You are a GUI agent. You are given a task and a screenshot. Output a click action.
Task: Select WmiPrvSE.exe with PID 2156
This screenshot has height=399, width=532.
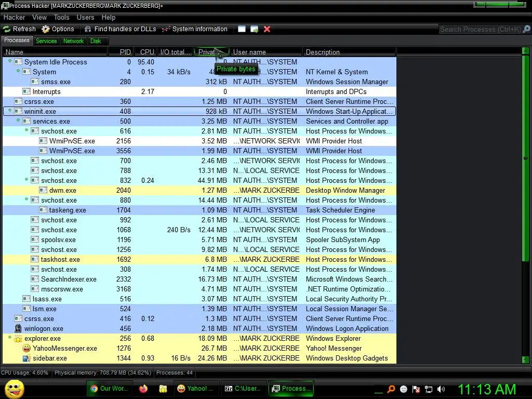click(199, 141)
